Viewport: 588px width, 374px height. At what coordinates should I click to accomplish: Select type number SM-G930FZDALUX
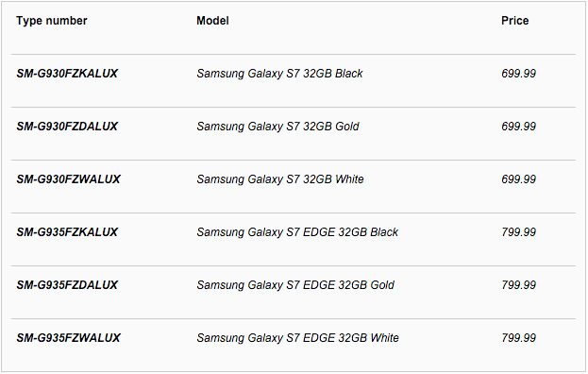pos(67,127)
